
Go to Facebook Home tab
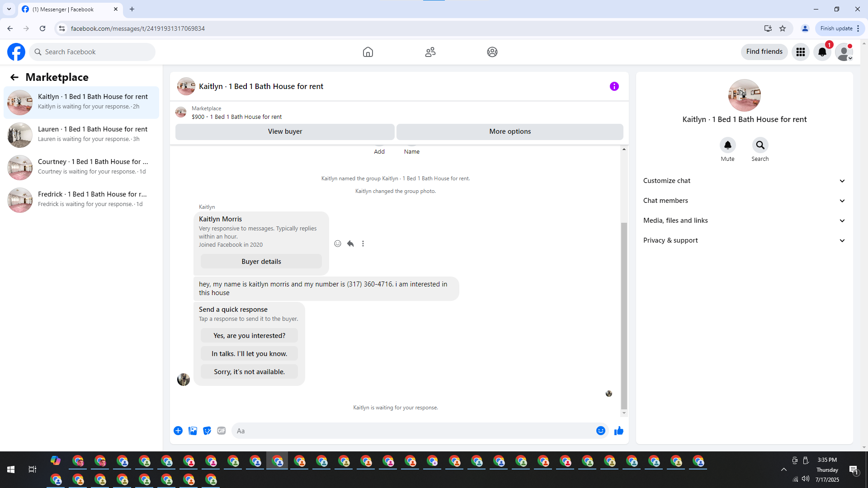tap(368, 52)
